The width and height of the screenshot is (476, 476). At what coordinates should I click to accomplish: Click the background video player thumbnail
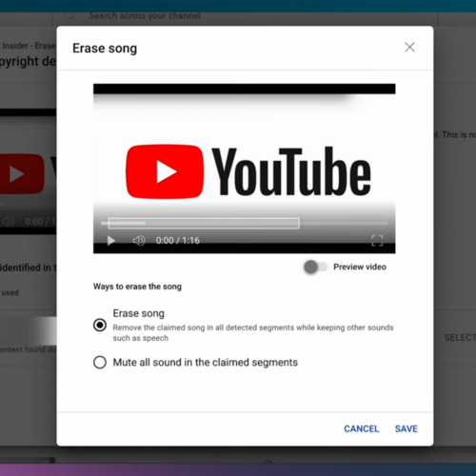[28, 171]
